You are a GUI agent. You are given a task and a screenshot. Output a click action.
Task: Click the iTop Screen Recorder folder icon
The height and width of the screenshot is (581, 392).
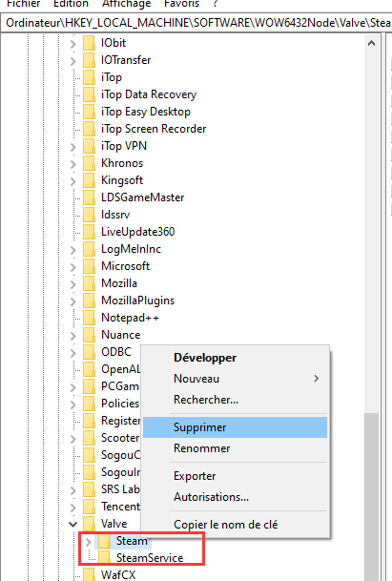[x=89, y=129]
